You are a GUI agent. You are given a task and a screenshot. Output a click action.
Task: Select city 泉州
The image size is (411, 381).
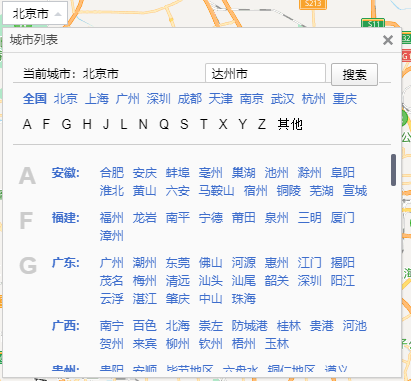[x=277, y=218]
